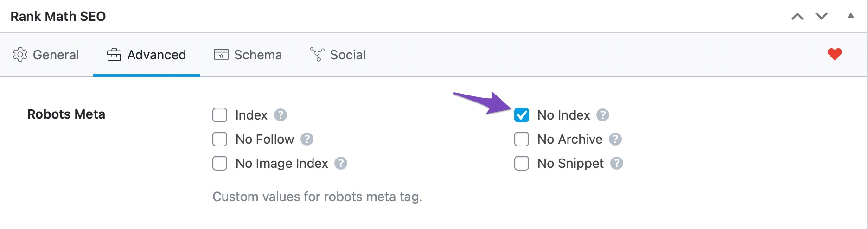Uncheck the No Index checkbox
Viewport: 868px width, 229px height.
tap(522, 115)
